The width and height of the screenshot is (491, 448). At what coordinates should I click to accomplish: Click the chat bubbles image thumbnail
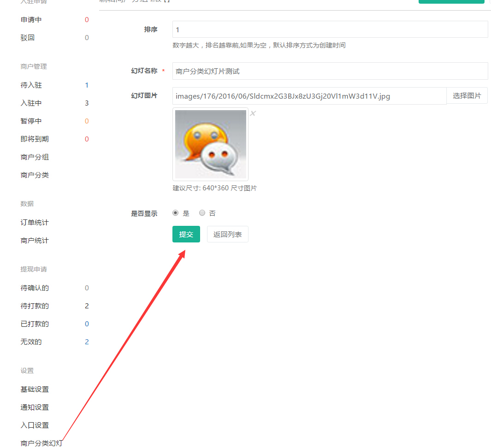click(x=210, y=144)
